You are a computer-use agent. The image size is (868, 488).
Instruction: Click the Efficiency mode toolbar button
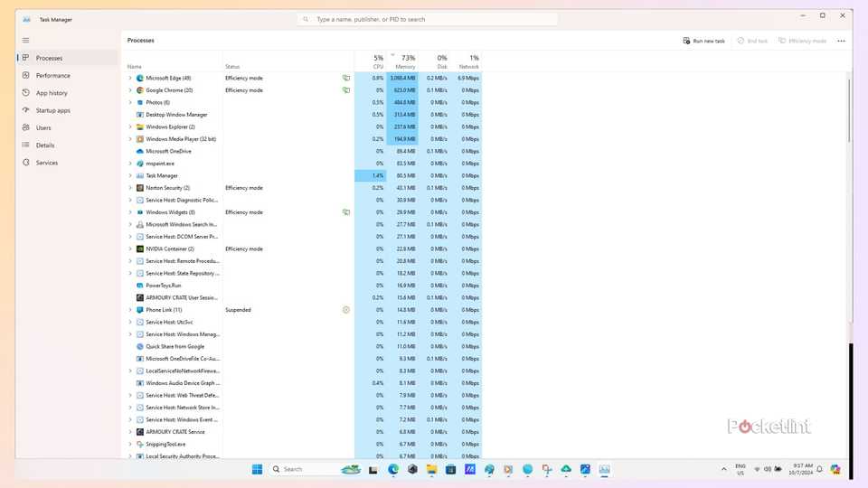coord(802,41)
